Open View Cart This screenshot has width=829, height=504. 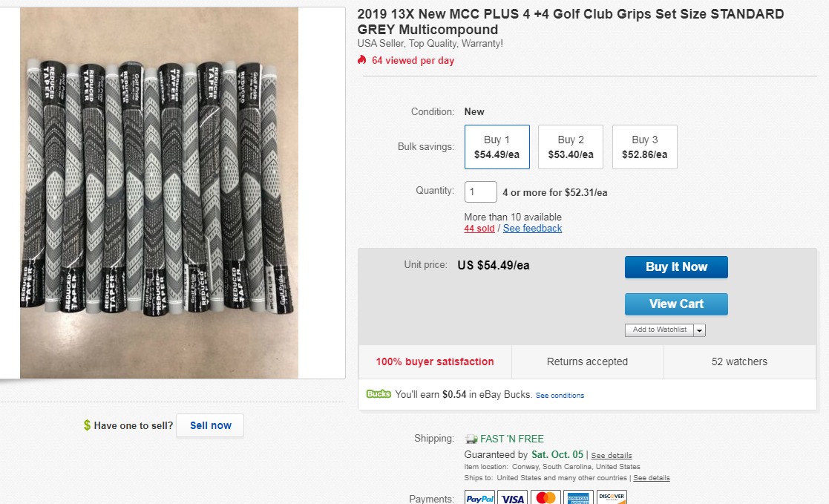click(x=676, y=304)
